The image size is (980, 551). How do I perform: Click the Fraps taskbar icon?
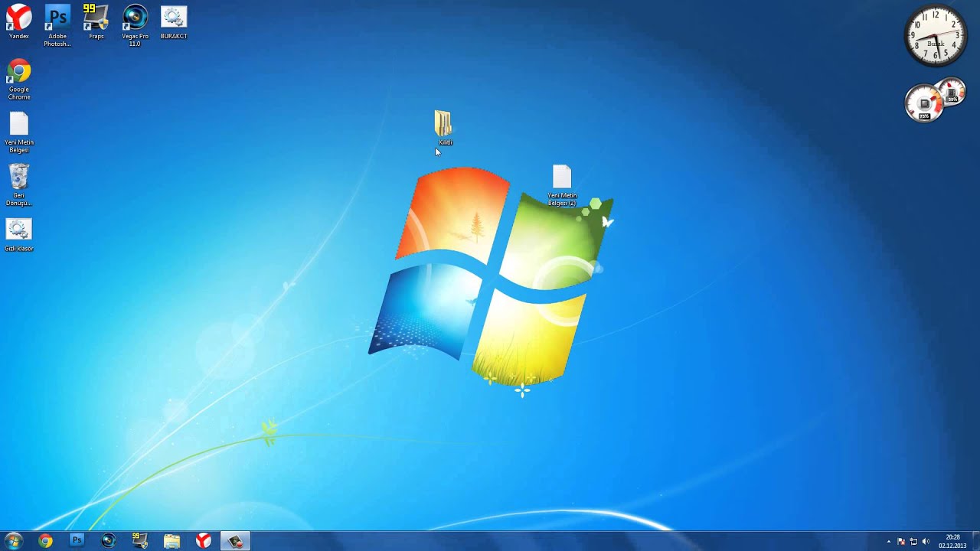point(140,541)
